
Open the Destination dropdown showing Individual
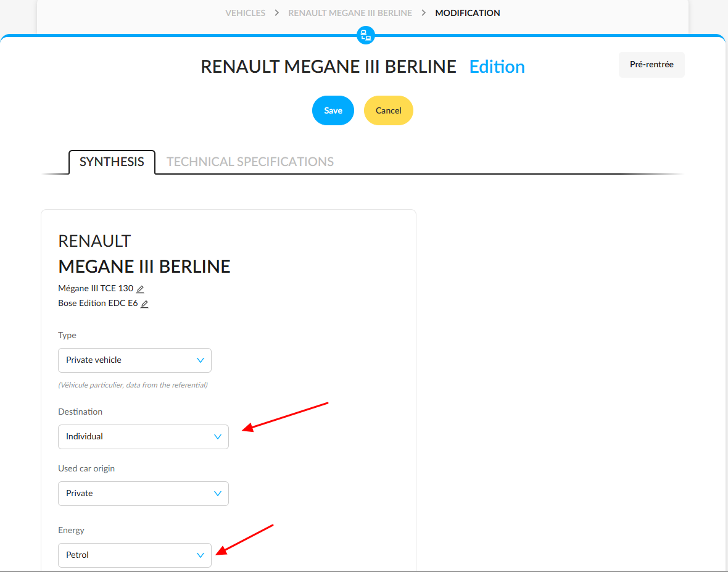(144, 437)
